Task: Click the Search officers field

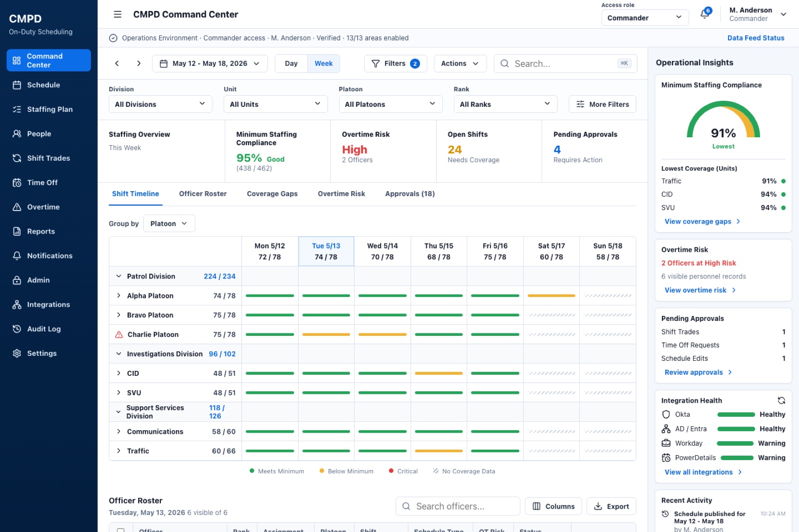Action: [457, 506]
